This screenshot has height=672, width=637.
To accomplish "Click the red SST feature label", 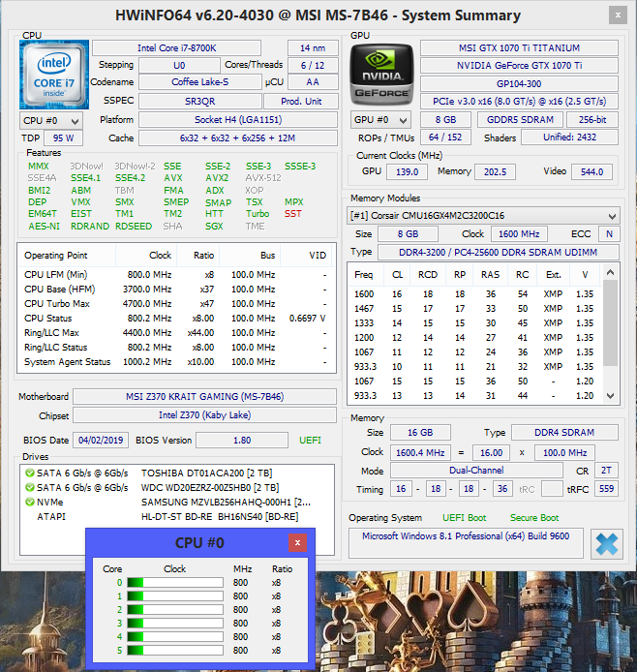I will 293,213.
